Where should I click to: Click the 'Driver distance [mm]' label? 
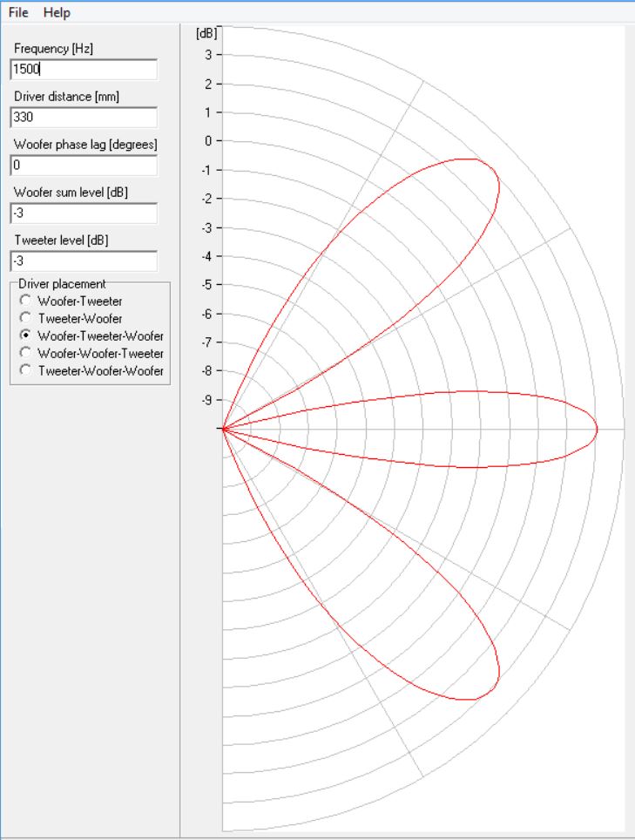[66, 97]
